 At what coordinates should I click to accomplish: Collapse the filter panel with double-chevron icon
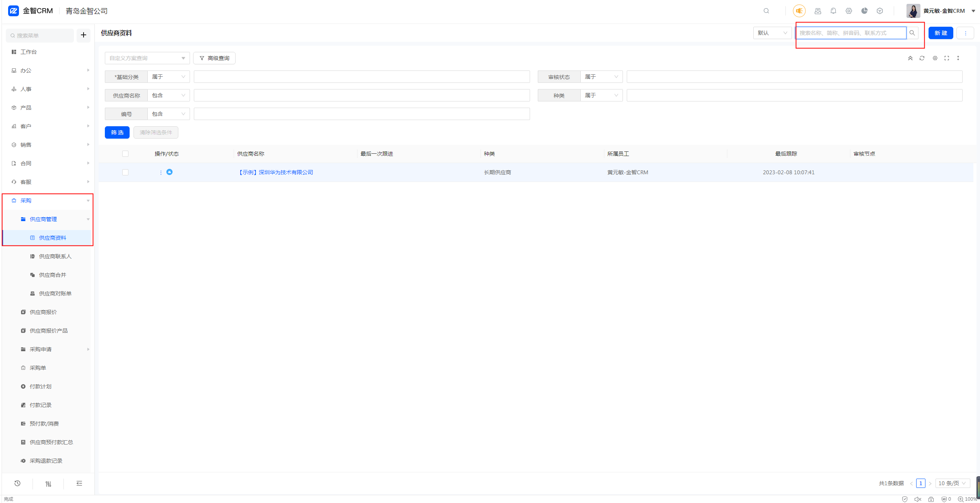[910, 58]
